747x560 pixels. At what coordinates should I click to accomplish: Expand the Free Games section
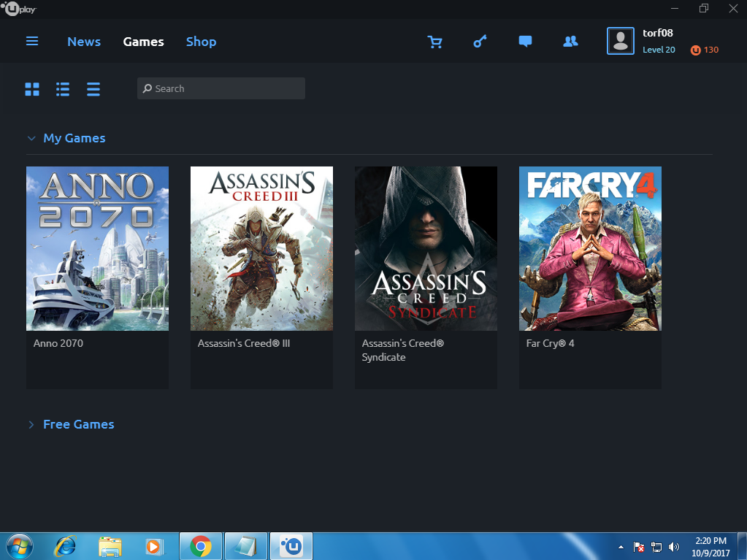(x=31, y=424)
